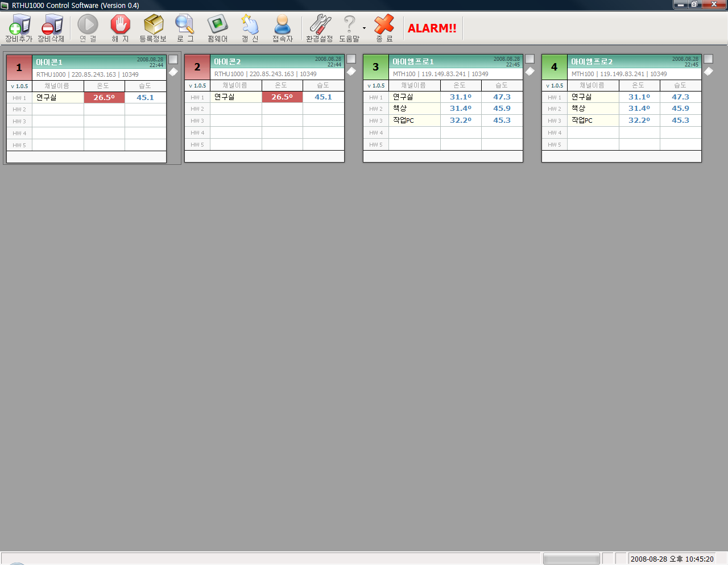The image size is (728, 565).
Task: Click the 갱신 refresh icon
Action: click(x=250, y=28)
